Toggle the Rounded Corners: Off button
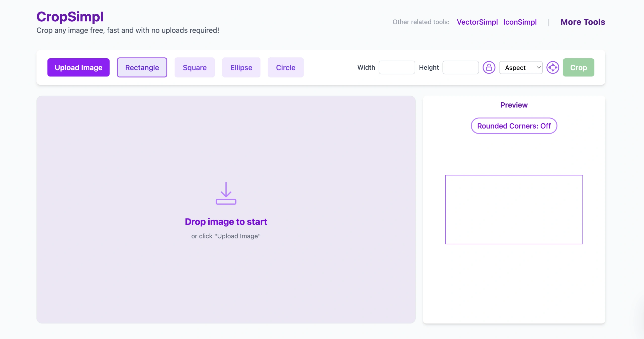644x339 pixels. tap(514, 126)
